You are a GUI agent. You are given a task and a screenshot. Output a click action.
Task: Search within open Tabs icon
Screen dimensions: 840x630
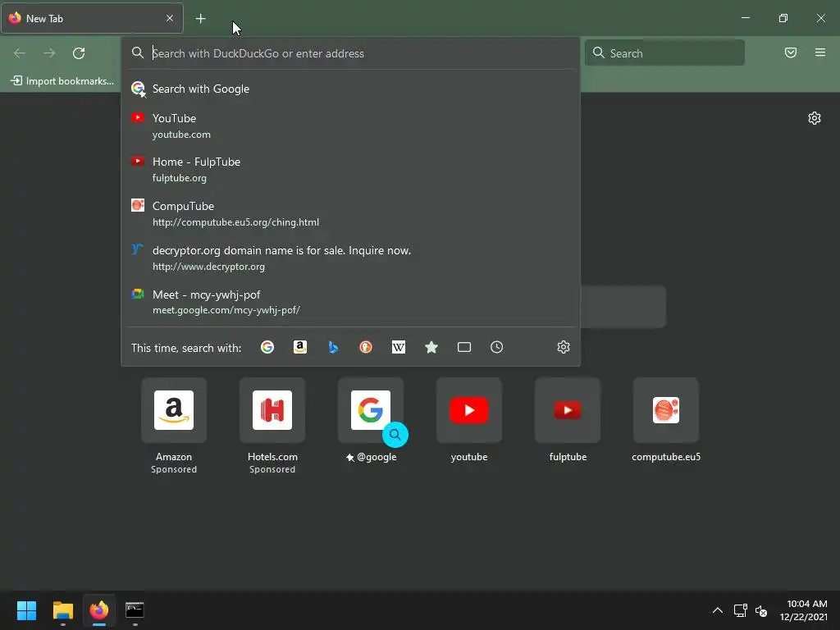point(464,347)
